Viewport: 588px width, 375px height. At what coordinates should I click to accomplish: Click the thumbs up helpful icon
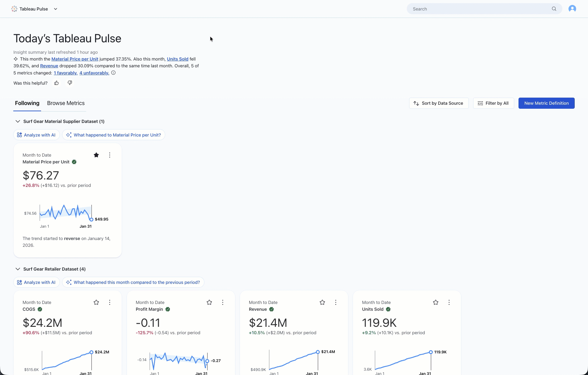57,83
